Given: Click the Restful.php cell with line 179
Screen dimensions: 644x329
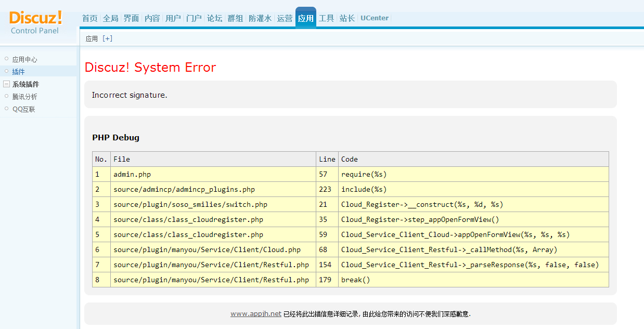Looking at the screenshot, I should [x=213, y=280].
